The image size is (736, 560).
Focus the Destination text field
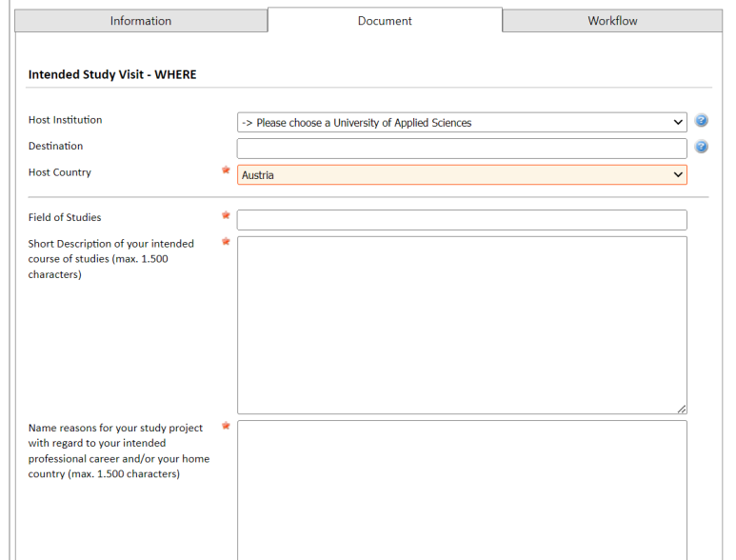coord(462,149)
